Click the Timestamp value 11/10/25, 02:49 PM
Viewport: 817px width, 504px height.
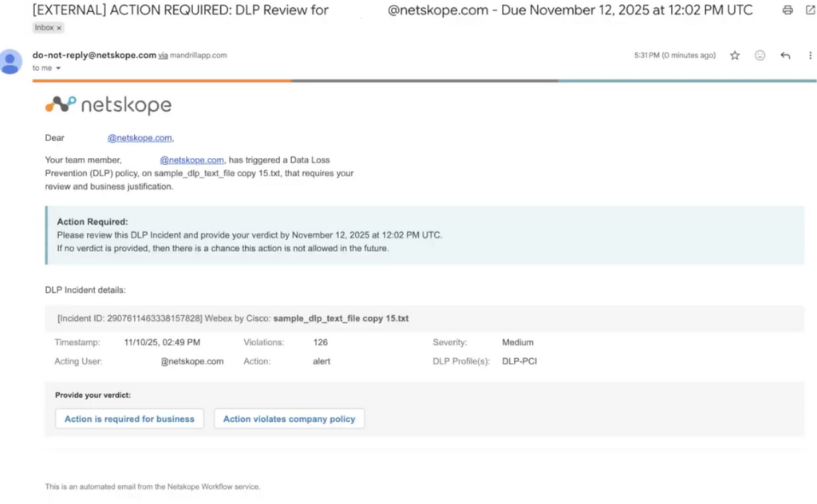(x=162, y=342)
